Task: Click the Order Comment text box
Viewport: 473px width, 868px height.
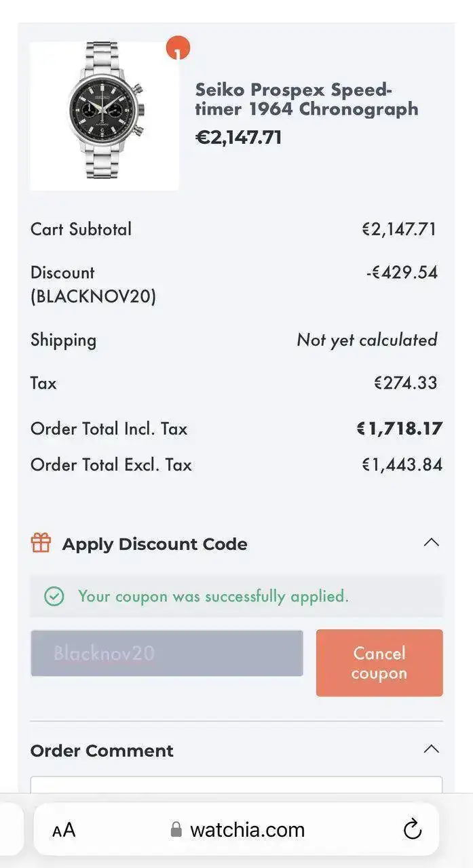Action: (x=236, y=785)
